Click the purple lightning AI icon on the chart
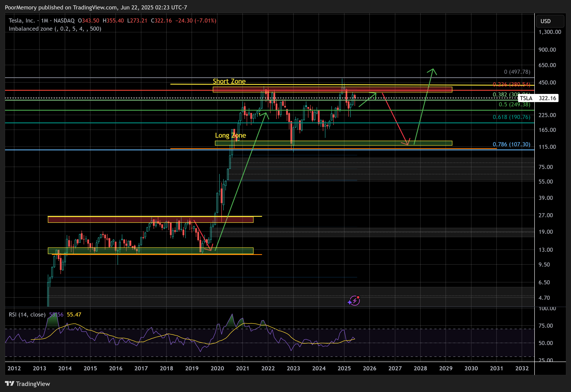This screenshot has height=392, width=571. coord(354,301)
